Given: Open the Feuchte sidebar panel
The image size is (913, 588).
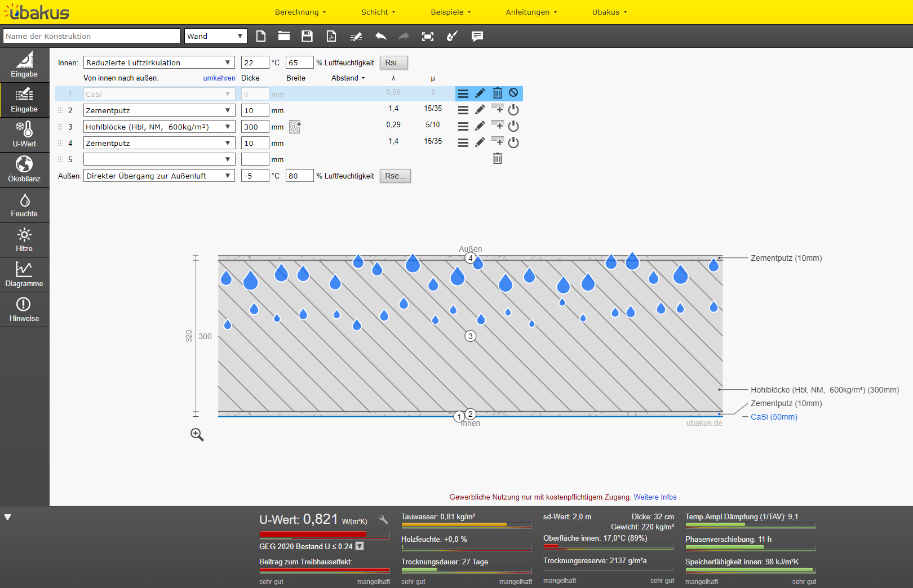Looking at the screenshot, I should pos(24,204).
